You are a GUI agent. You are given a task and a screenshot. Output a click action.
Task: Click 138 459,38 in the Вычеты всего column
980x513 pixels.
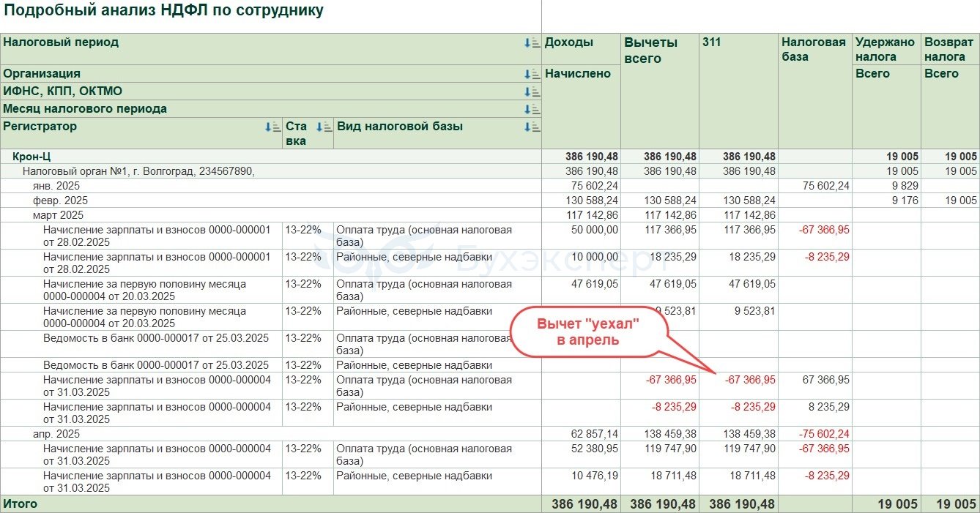670,434
